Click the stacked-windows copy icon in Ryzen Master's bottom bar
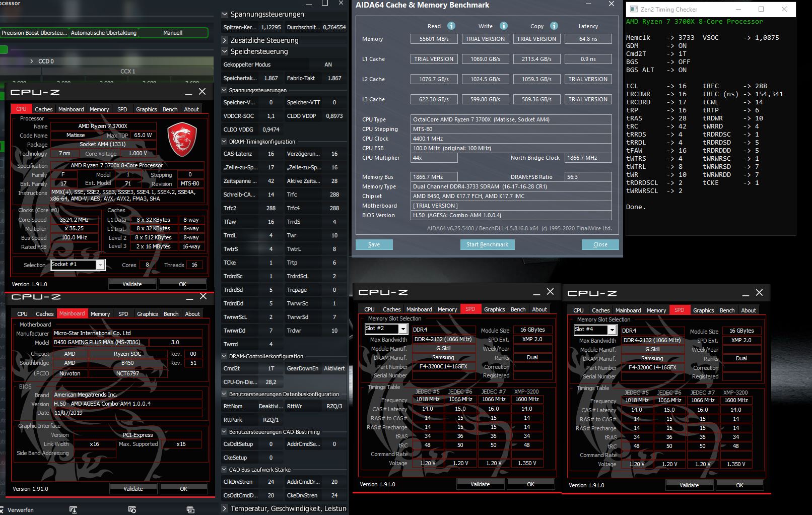Screen dimensions: 812x515 [x=190, y=509]
